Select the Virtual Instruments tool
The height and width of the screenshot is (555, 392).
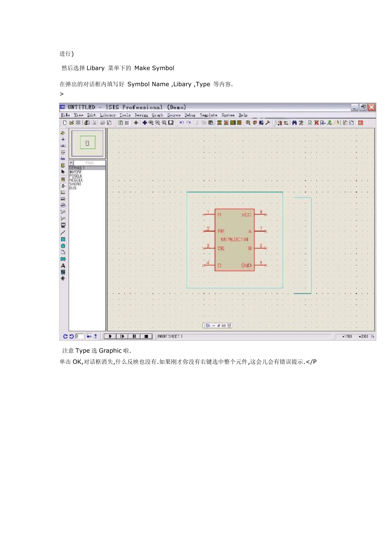coord(63,225)
